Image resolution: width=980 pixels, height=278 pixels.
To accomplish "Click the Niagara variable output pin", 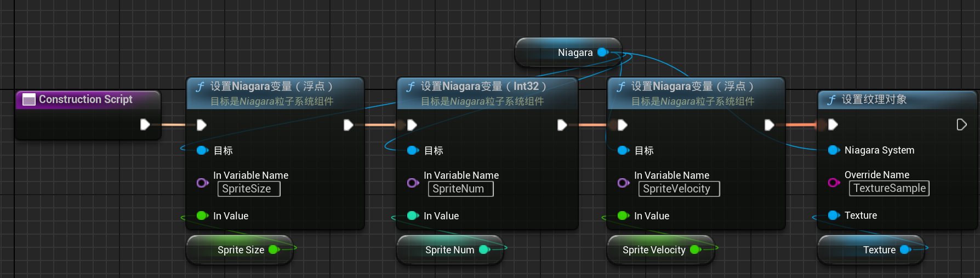I will (x=603, y=52).
